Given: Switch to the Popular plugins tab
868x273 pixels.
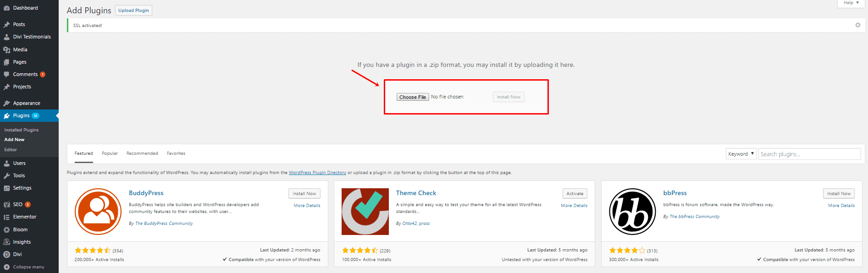Looking at the screenshot, I should [110, 153].
